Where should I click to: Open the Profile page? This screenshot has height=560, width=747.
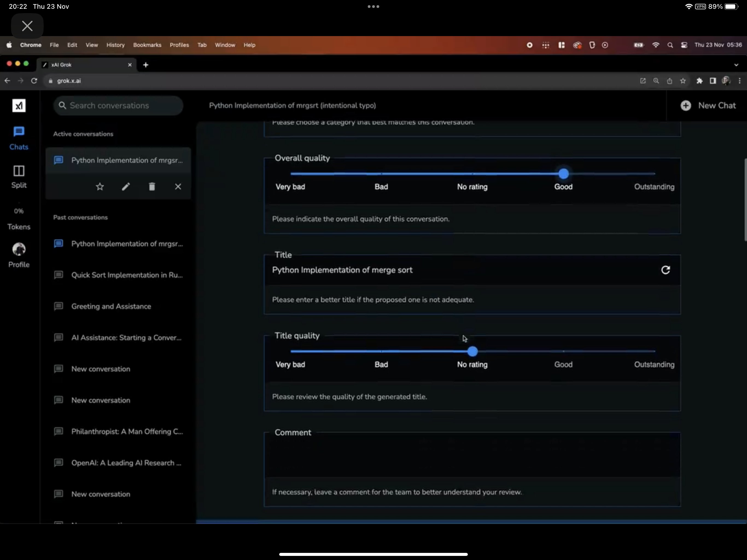tap(19, 255)
